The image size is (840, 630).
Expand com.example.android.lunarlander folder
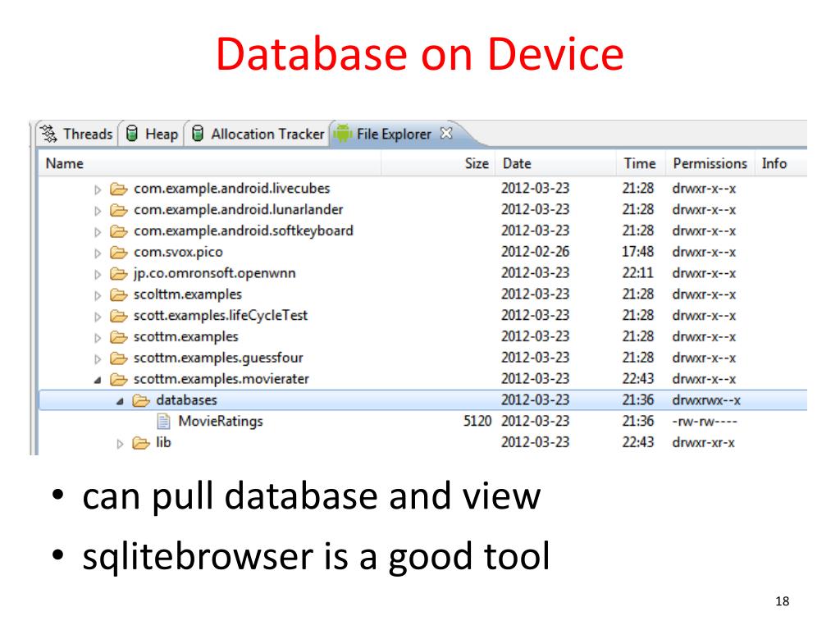coord(98,211)
